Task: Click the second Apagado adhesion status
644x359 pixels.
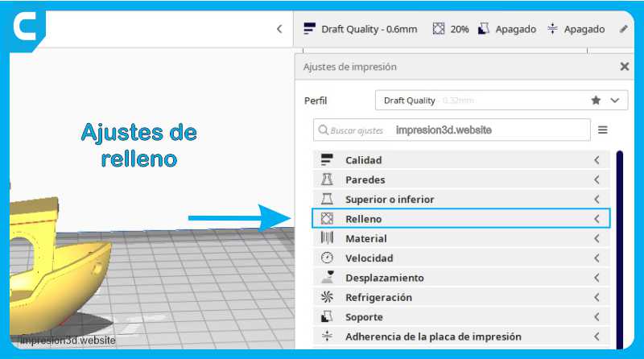Action: (x=584, y=29)
